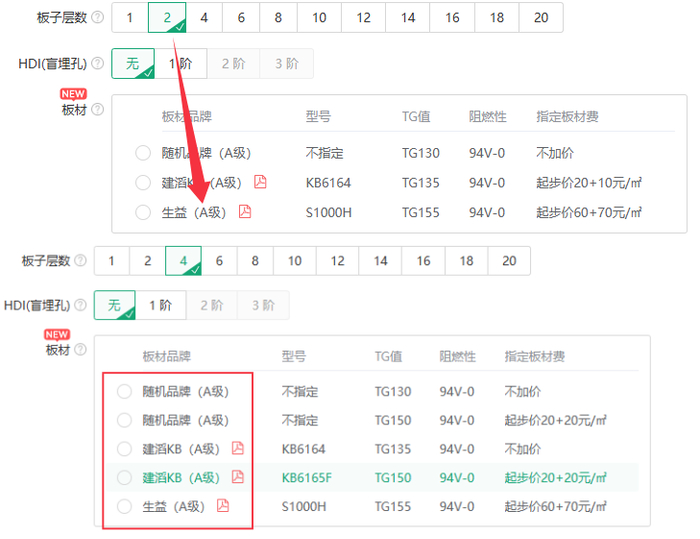The image size is (700, 539).
Task: Open PDF datasheet for 建滔KB KB6165F
Action: [x=238, y=477]
